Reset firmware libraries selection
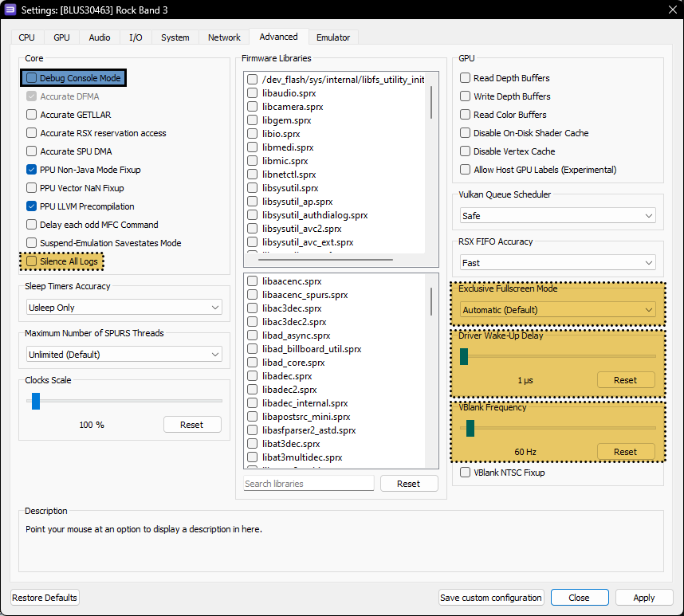 pos(409,484)
